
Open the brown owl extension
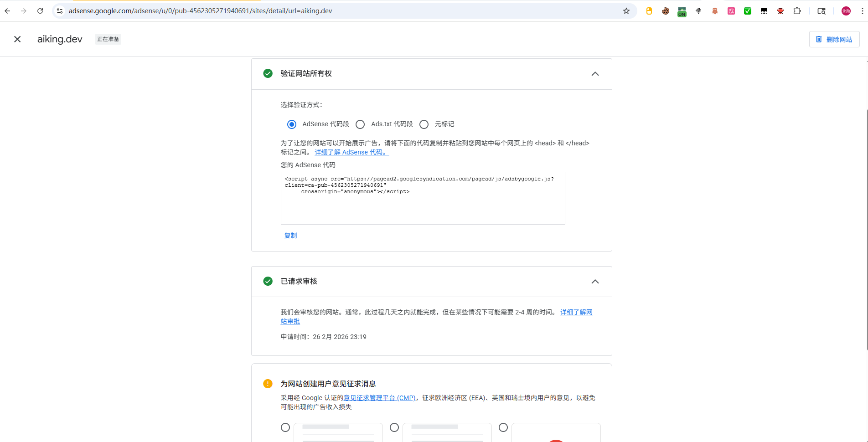(x=715, y=11)
